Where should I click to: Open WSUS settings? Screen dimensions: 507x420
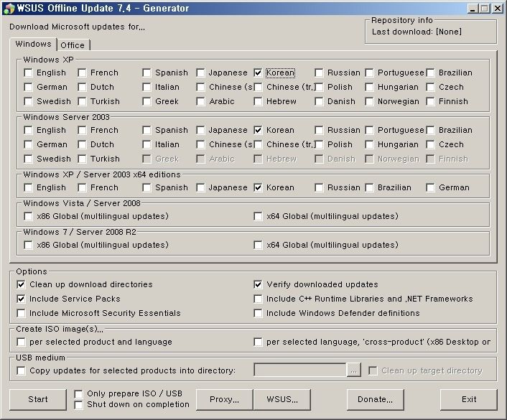point(282,400)
